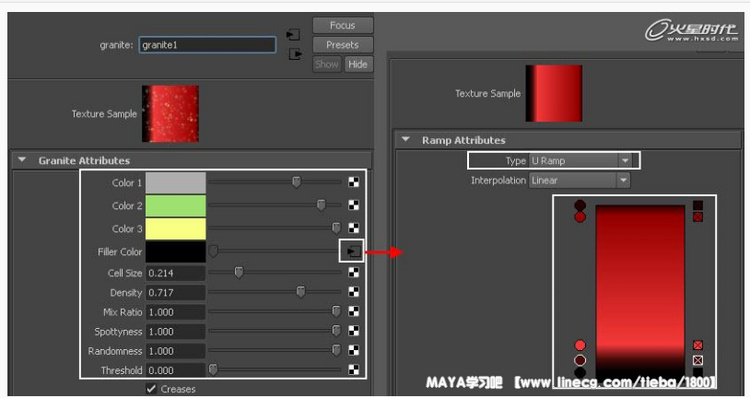The width and height of the screenshot is (750, 398).
Task: Click inside the red ramp gradient bar
Action: click(x=640, y=292)
